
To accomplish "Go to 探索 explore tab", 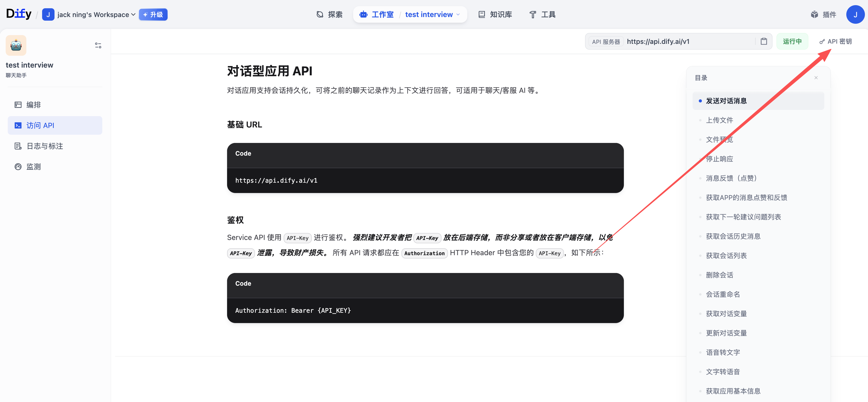I will pos(330,14).
